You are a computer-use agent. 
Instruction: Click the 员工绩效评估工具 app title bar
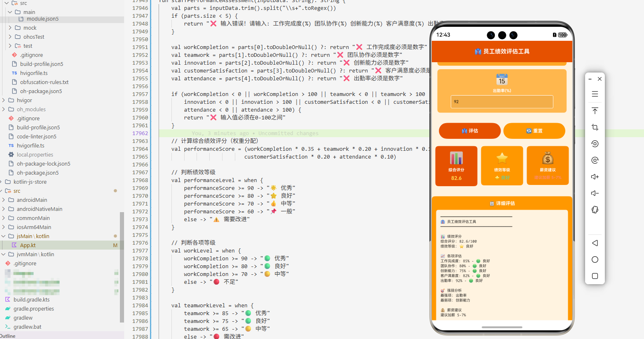pyautogui.click(x=502, y=51)
